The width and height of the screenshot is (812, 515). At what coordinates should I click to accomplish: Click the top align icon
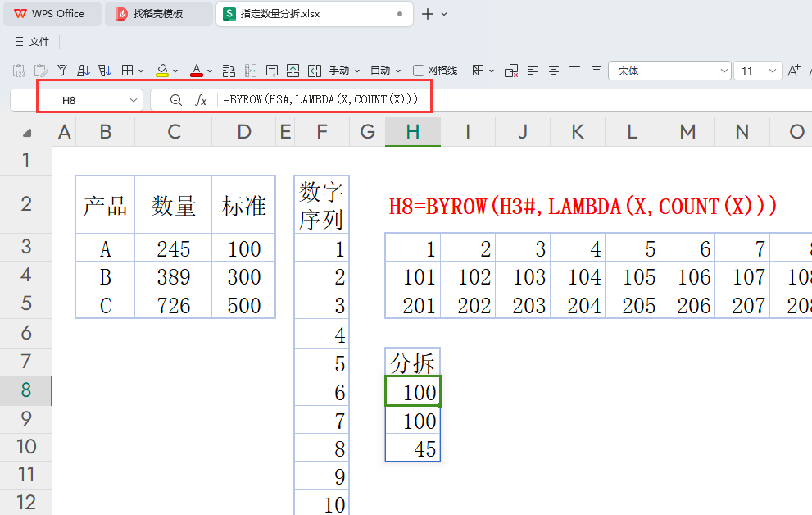click(x=596, y=68)
